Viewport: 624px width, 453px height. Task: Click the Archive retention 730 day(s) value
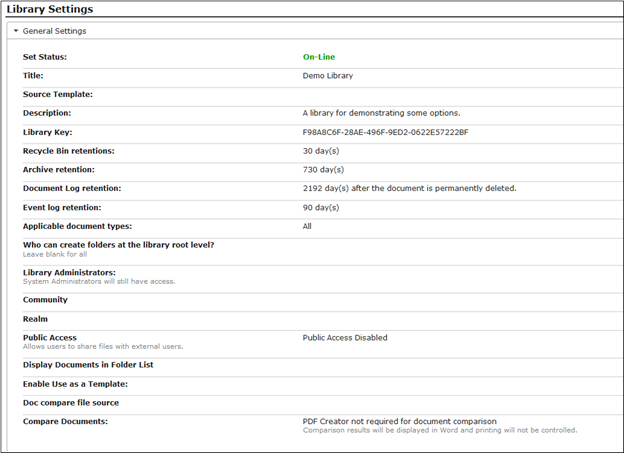click(x=323, y=170)
